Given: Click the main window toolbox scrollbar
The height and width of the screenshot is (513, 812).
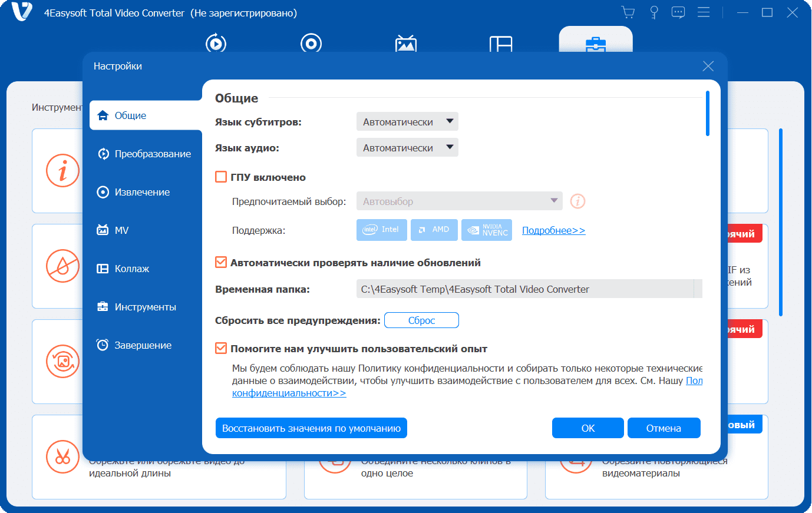Looking at the screenshot, I should click(781, 222).
